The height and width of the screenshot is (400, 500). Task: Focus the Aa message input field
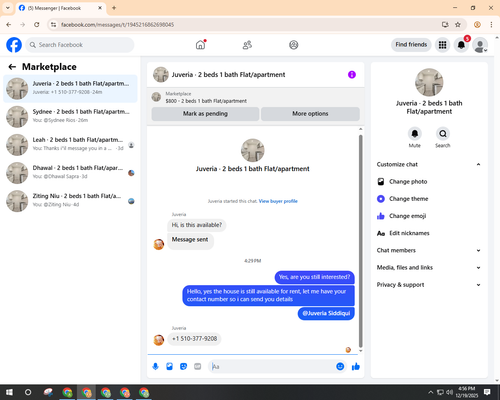click(272, 367)
